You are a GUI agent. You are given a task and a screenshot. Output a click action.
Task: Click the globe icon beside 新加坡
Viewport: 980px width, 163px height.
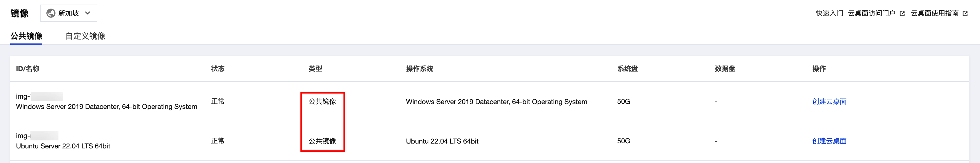coord(51,13)
